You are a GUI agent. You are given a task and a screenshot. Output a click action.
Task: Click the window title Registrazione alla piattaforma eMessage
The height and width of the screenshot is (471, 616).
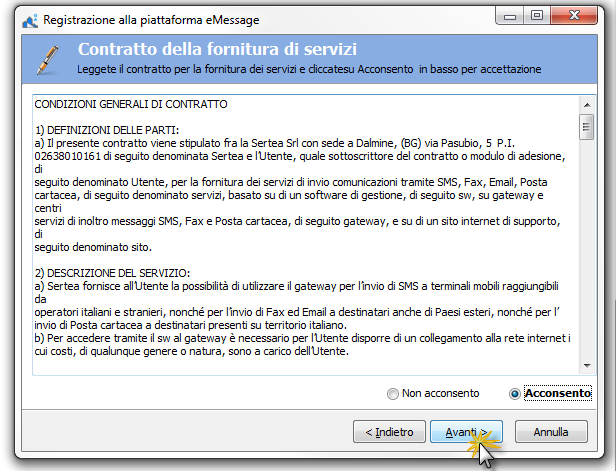click(x=151, y=20)
